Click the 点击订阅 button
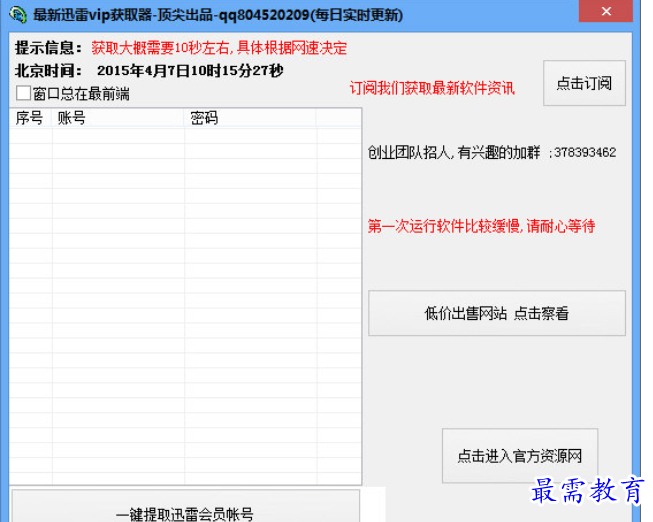 (x=584, y=83)
